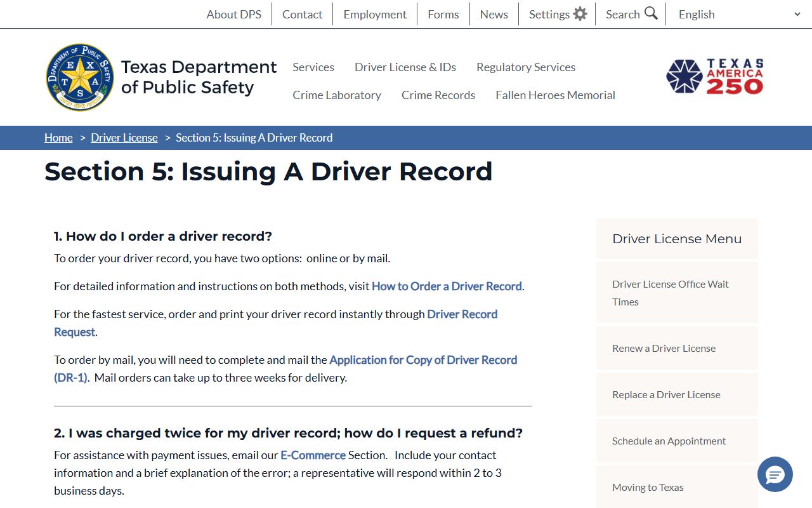Click the question 'How do I order a driver record?'
The height and width of the screenshot is (508, 812).
coord(163,236)
